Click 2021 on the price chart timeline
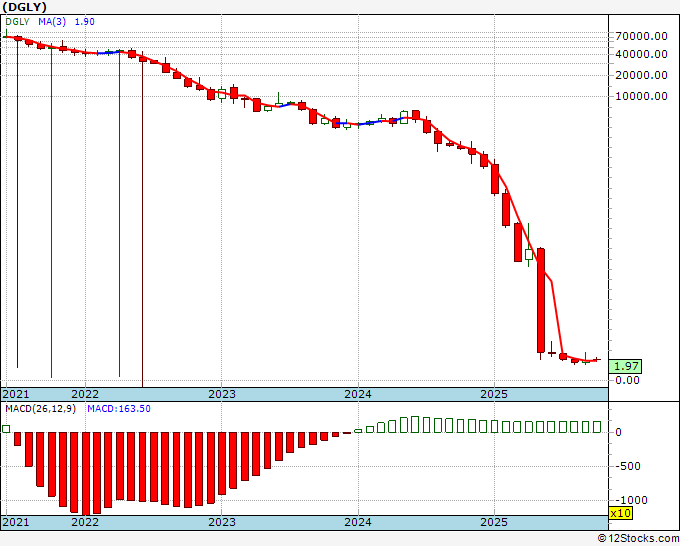 tap(16, 394)
